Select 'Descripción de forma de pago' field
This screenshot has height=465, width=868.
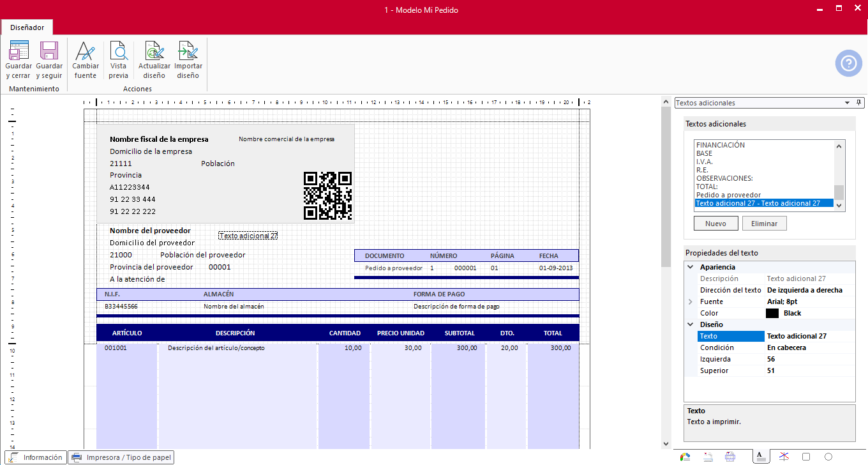tap(456, 307)
